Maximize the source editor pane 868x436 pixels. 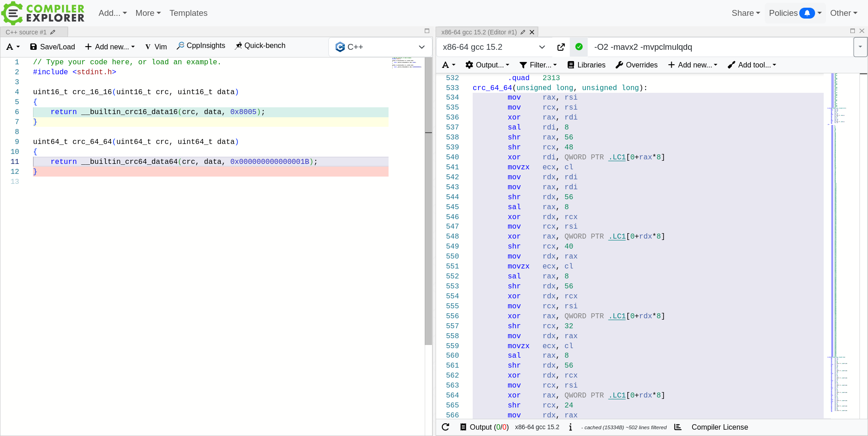click(x=427, y=31)
